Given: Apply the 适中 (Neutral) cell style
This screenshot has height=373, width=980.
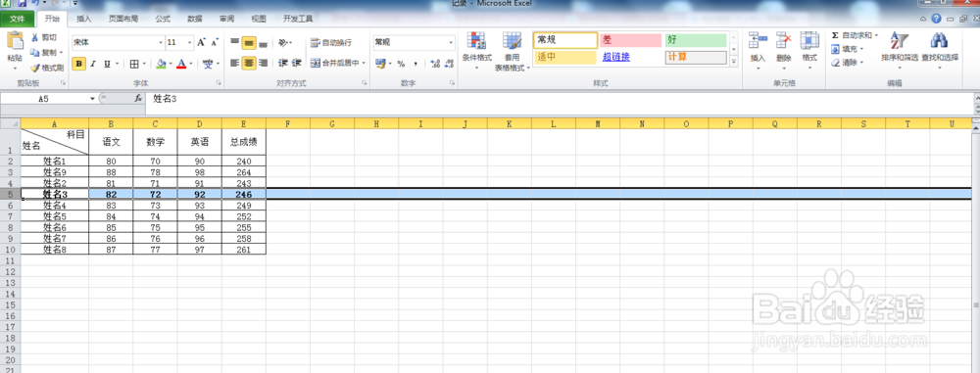Looking at the screenshot, I should [x=565, y=58].
